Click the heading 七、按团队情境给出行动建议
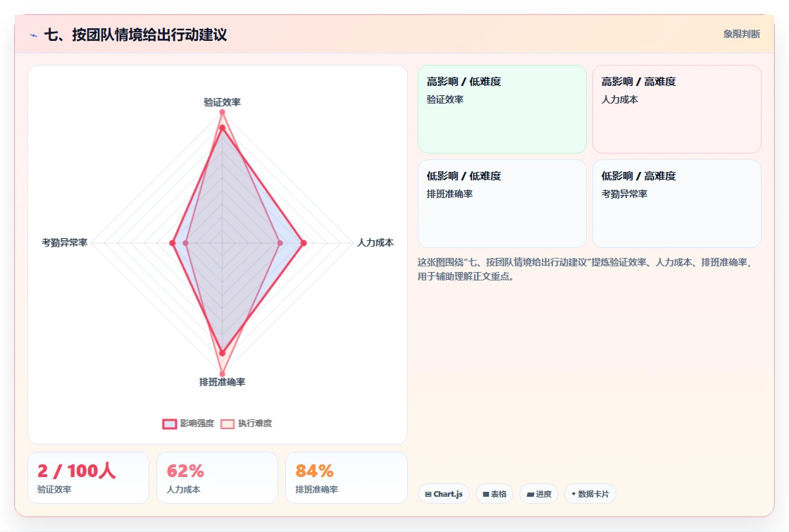 click(135, 35)
